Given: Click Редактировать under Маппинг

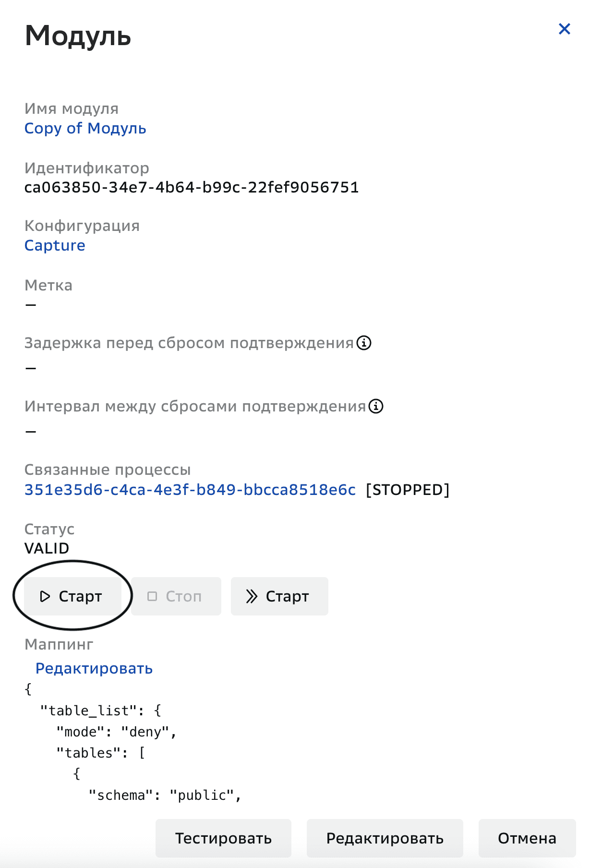Looking at the screenshot, I should pos(94,668).
